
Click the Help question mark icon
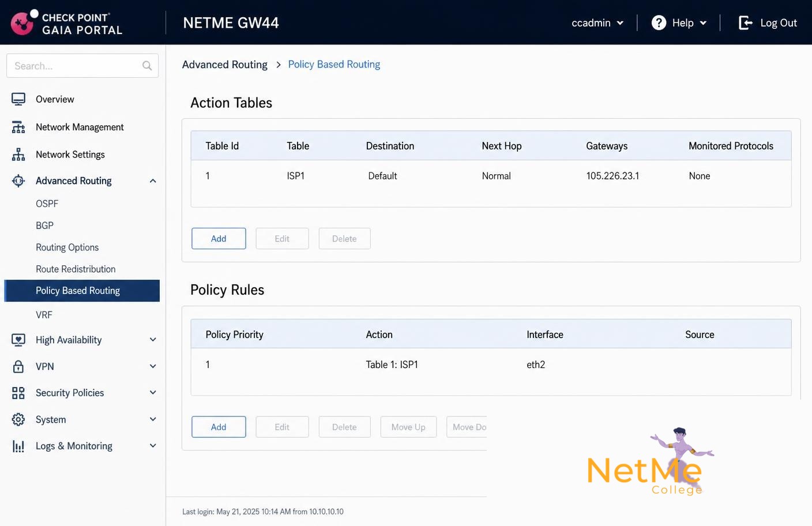pyautogui.click(x=659, y=22)
